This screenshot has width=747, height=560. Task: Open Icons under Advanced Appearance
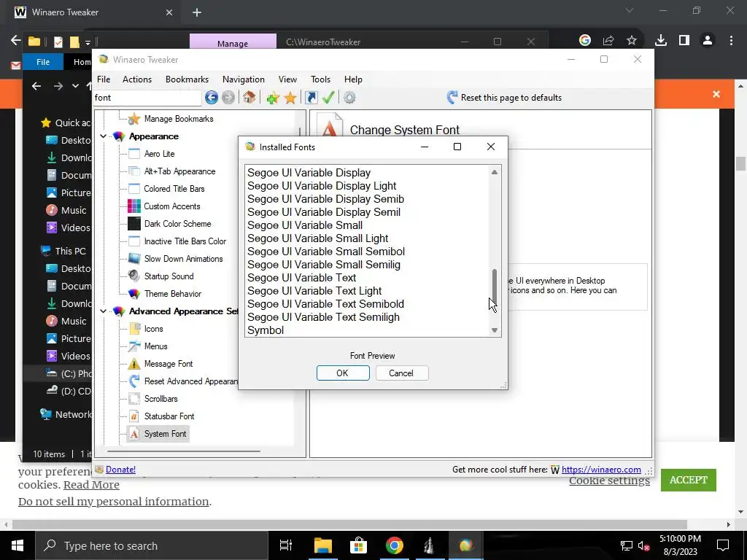(x=153, y=329)
